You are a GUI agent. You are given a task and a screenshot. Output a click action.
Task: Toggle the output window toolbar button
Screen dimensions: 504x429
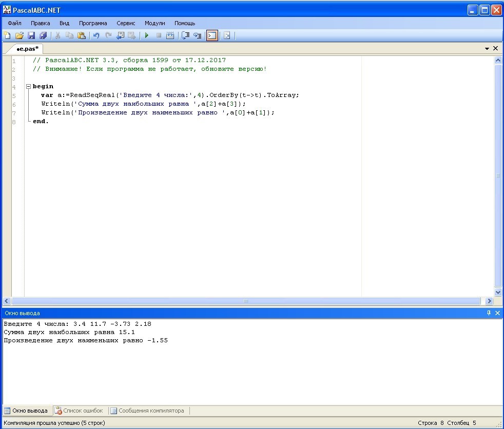212,35
